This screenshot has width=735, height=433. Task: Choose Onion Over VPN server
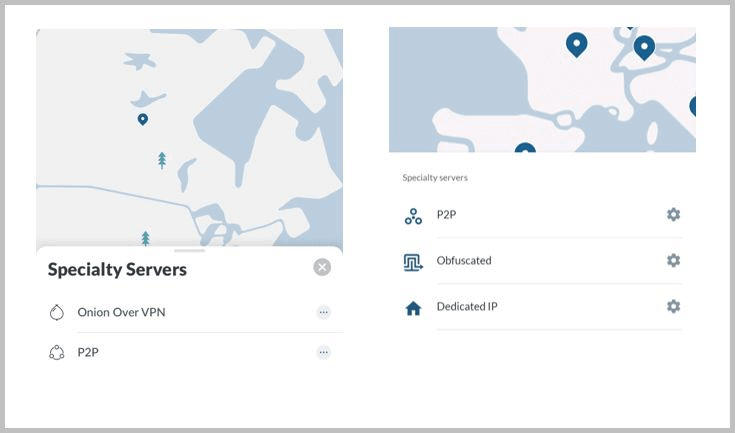coord(121,312)
